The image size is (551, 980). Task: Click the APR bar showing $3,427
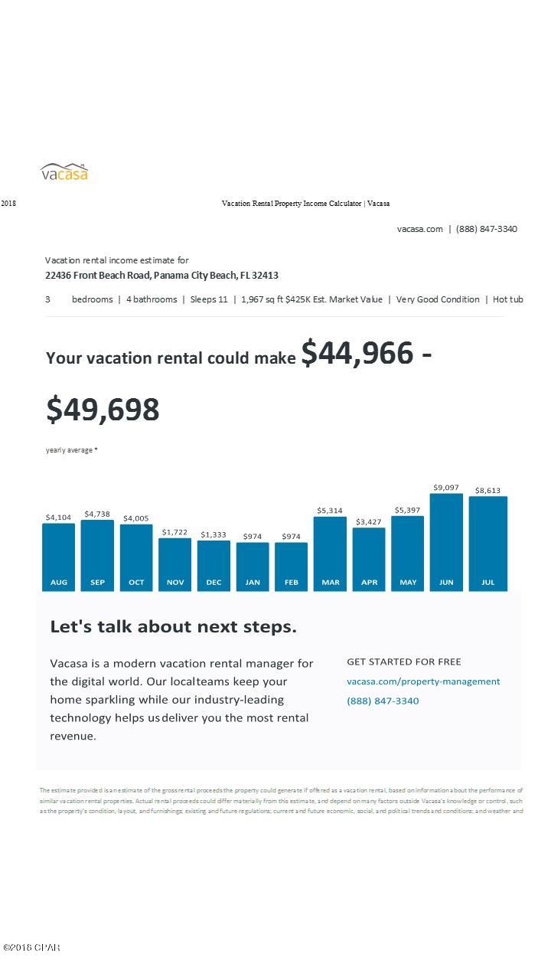coord(369,559)
